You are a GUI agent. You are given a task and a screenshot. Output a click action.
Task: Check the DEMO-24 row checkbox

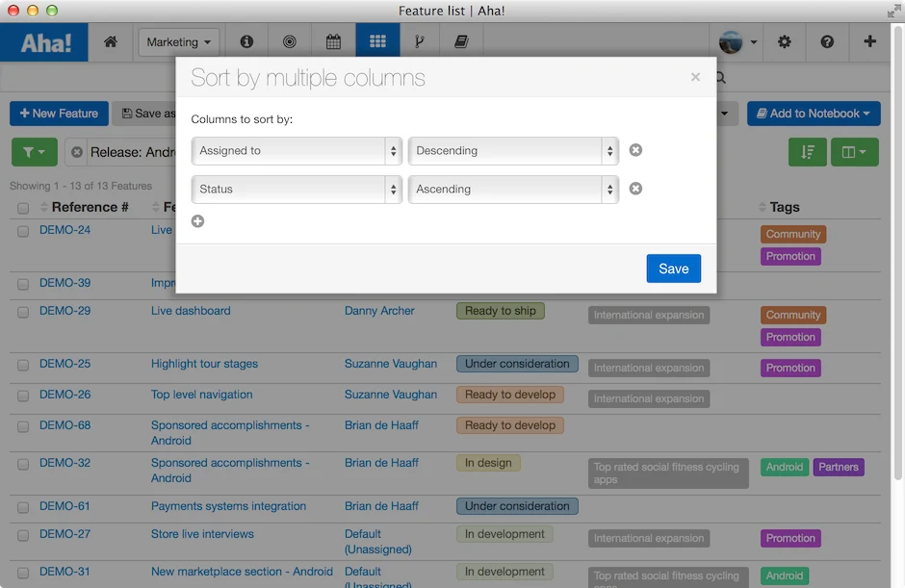[x=23, y=231]
